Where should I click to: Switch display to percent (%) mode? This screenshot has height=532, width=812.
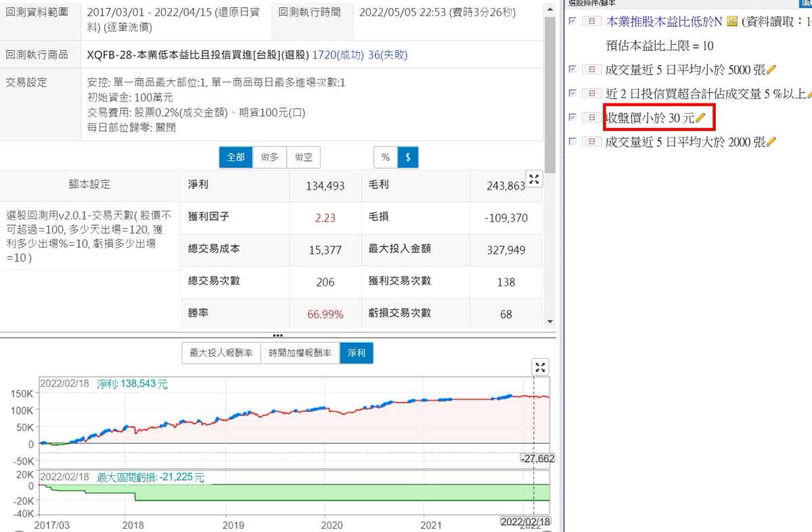click(x=386, y=157)
